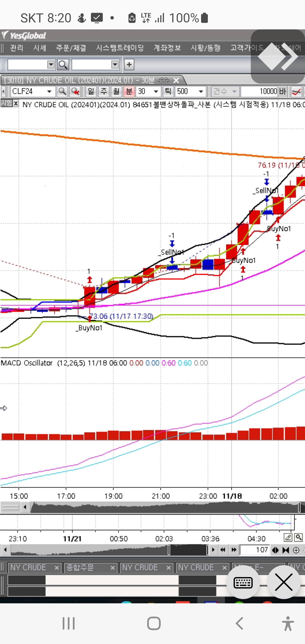The width and height of the screenshot is (305, 644).
Task: Open the 500 tick count dropdown
Action: point(201,92)
